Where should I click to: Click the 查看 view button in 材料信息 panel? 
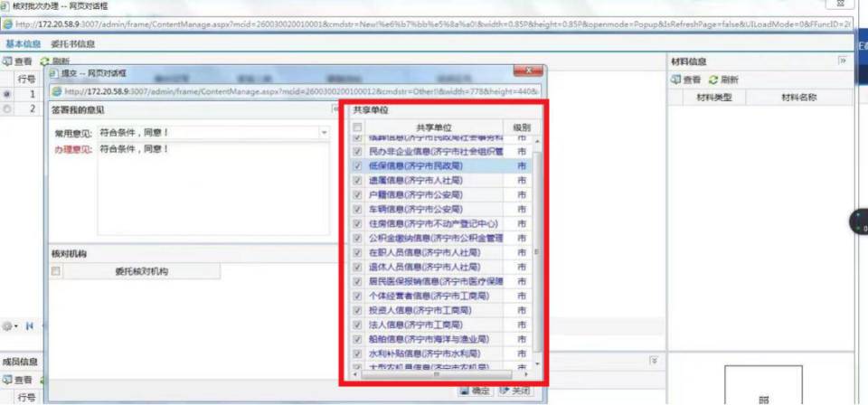click(x=685, y=80)
